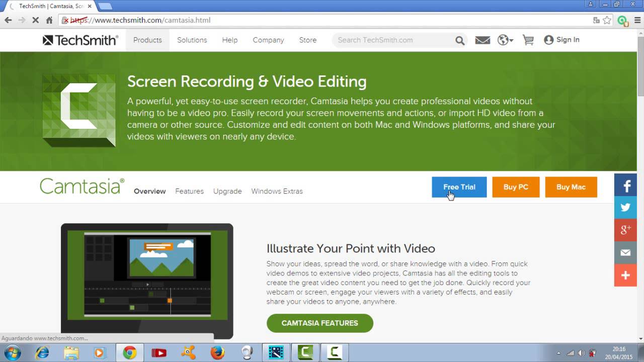The width and height of the screenshot is (644, 362).
Task: Open a new browser tab
Action: tap(105, 6)
